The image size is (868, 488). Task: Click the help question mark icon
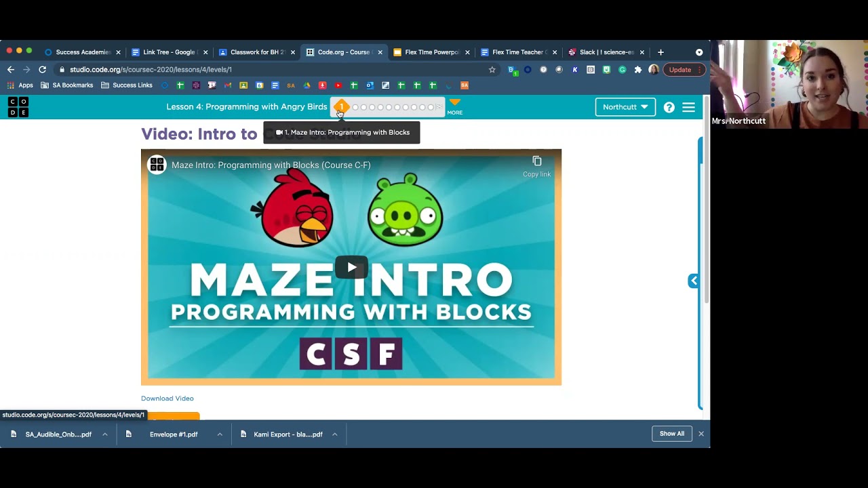coord(669,107)
